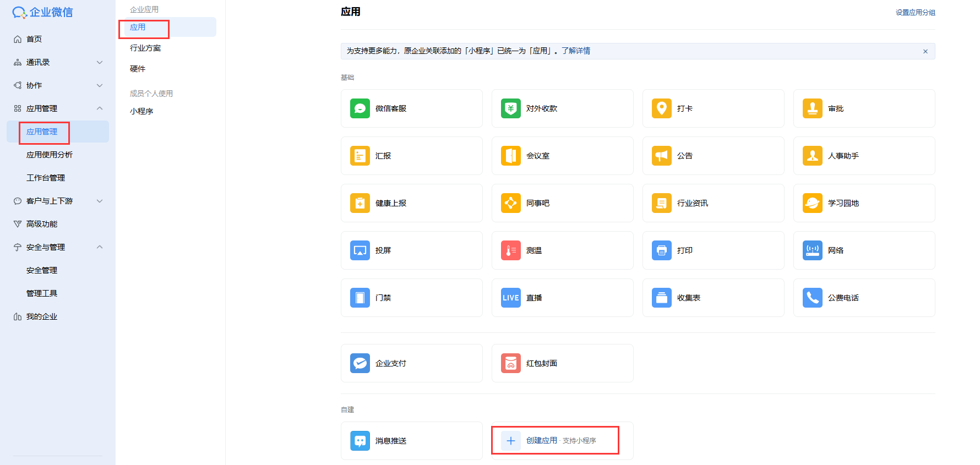
Task: Open the 测温 thermometer icon
Action: tap(511, 250)
